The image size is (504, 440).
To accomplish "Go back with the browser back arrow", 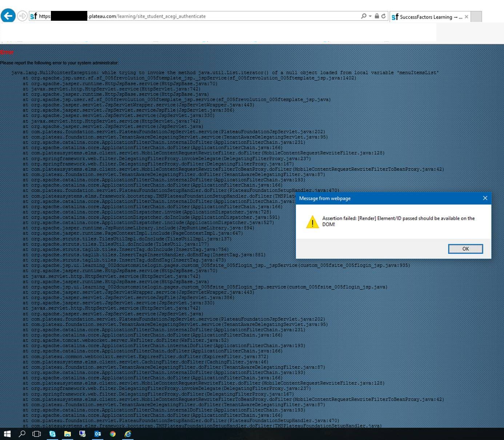I will [8, 16].
